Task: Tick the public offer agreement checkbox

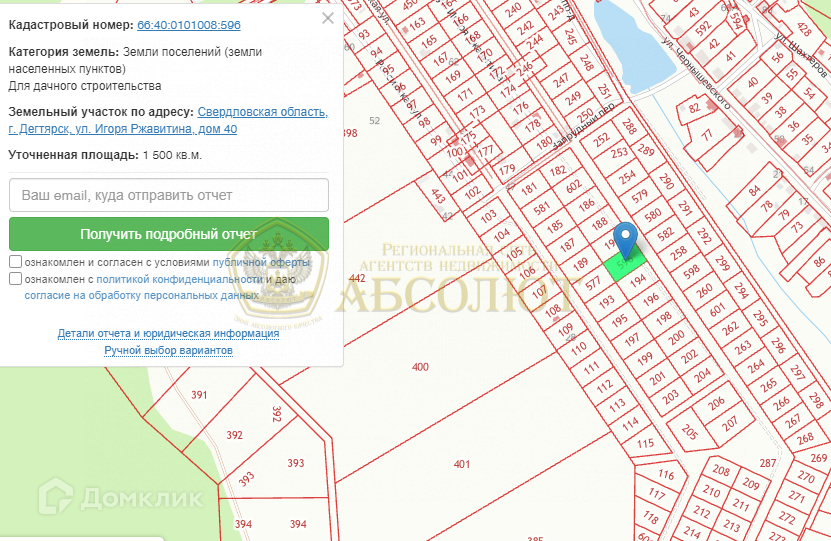Action: [x=15, y=262]
